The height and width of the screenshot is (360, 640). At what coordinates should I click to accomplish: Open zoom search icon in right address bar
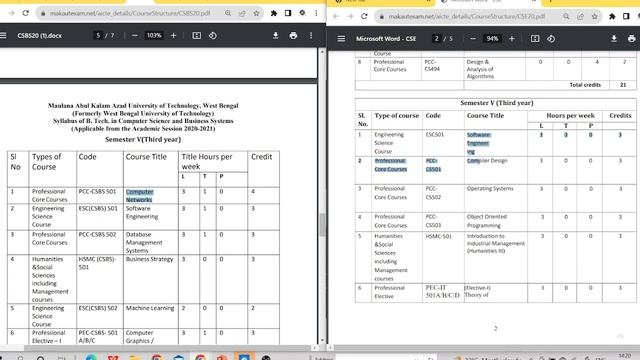(x=566, y=16)
